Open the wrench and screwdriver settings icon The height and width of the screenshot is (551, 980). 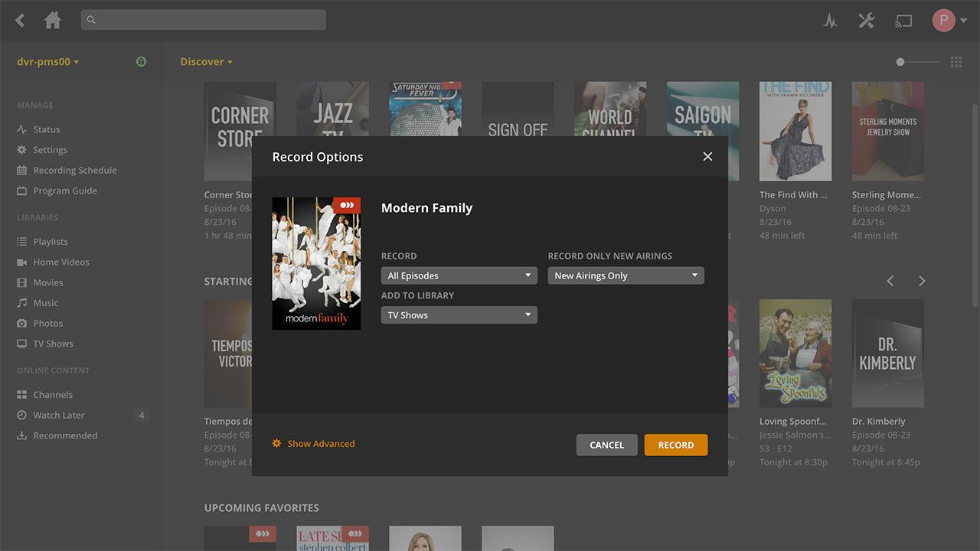click(x=866, y=21)
